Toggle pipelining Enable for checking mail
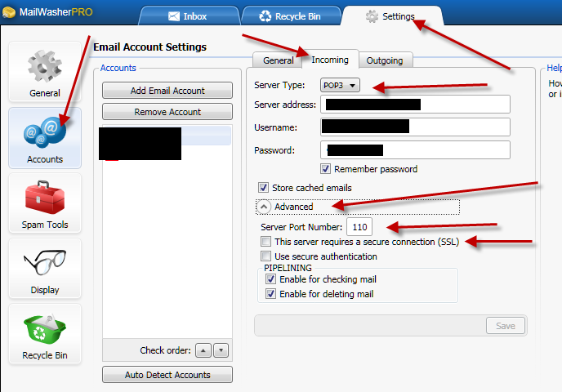562x392 pixels. click(270, 279)
